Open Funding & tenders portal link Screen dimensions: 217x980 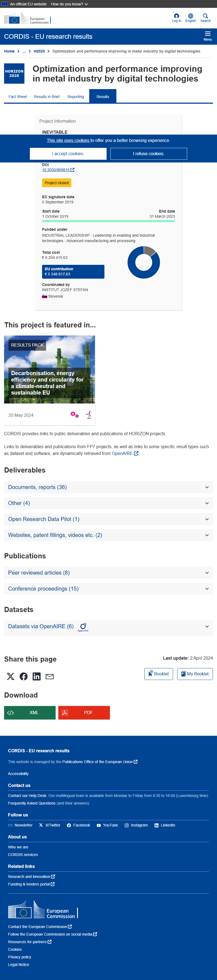[31, 884]
